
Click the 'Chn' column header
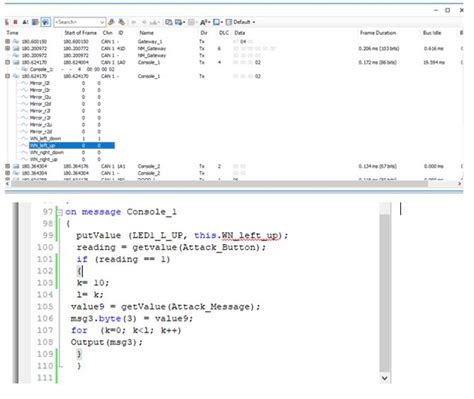click(107, 33)
